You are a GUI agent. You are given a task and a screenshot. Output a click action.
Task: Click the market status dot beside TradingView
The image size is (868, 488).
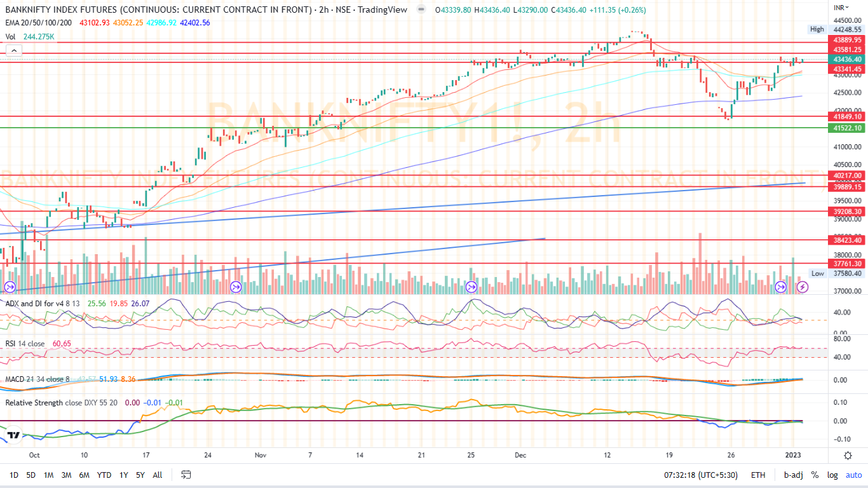[x=421, y=10]
